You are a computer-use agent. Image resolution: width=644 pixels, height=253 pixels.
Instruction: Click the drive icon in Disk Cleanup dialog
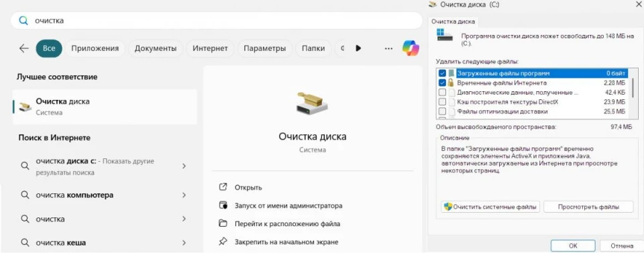pos(445,34)
